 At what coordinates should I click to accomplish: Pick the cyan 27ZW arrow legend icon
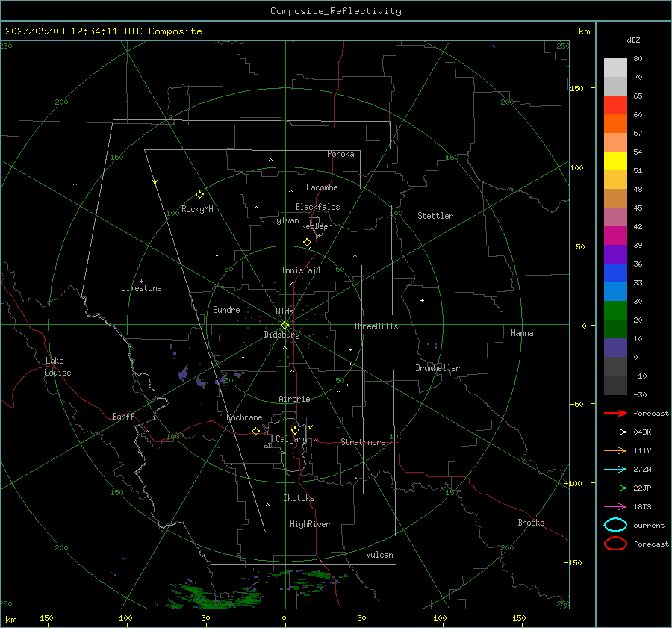(x=615, y=470)
